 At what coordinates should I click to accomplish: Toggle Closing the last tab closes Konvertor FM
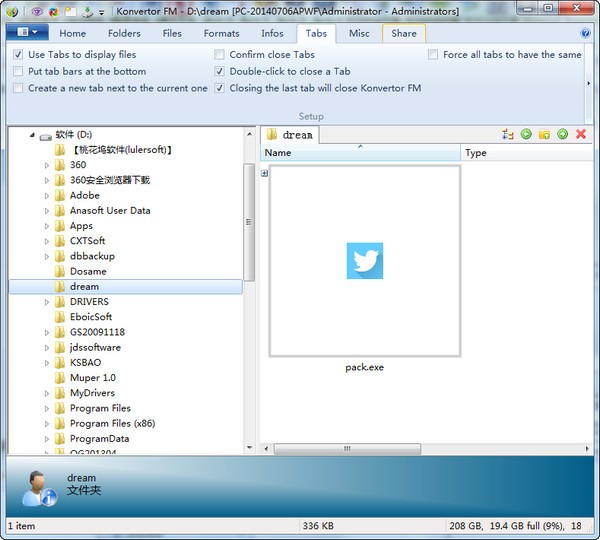[x=219, y=88]
